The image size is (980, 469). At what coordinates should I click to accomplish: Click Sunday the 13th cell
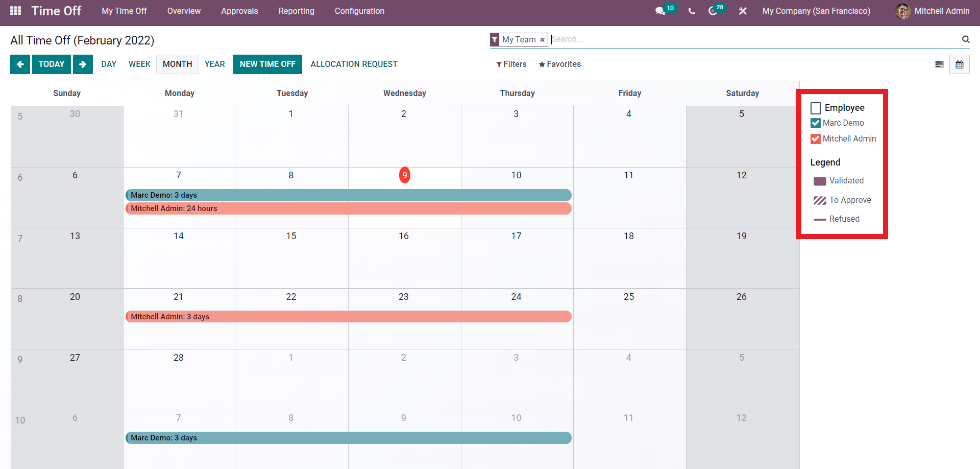click(67, 258)
